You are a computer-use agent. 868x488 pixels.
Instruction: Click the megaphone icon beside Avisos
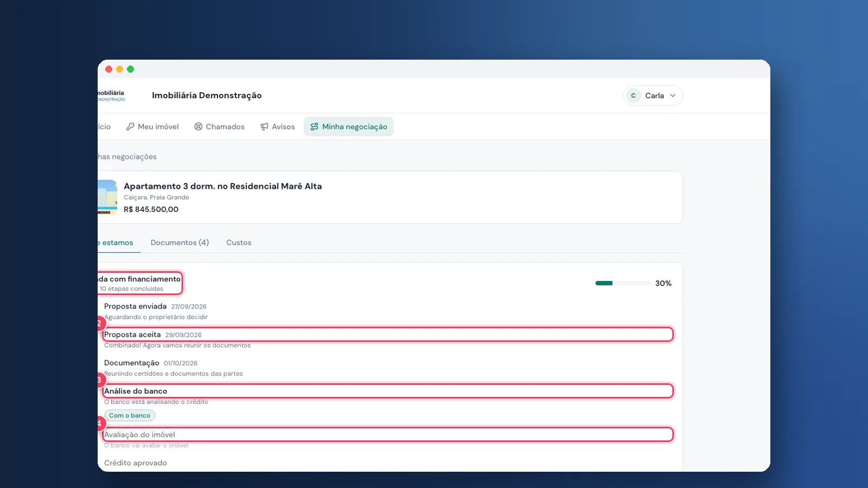click(264, 126)
